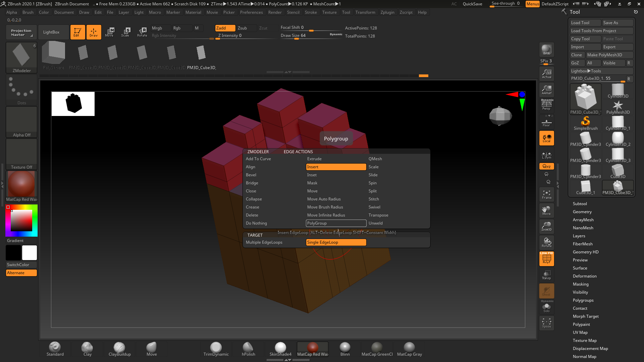Pick a color from the Gradient picker
The image size is (644, 362).
click(21, 220)
